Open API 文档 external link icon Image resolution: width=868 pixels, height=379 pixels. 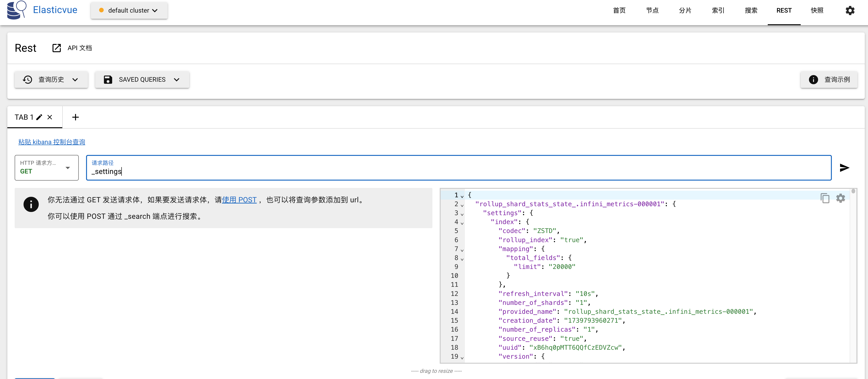pos(57,48)
